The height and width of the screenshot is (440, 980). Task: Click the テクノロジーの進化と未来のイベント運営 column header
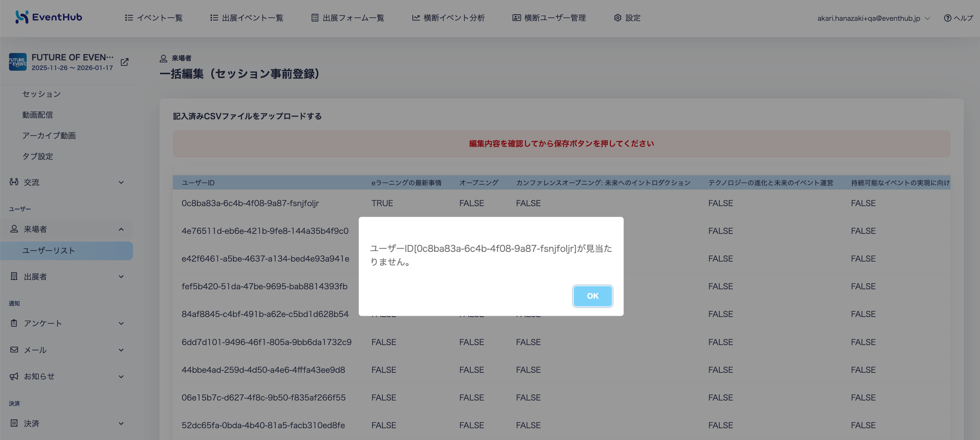770,183
